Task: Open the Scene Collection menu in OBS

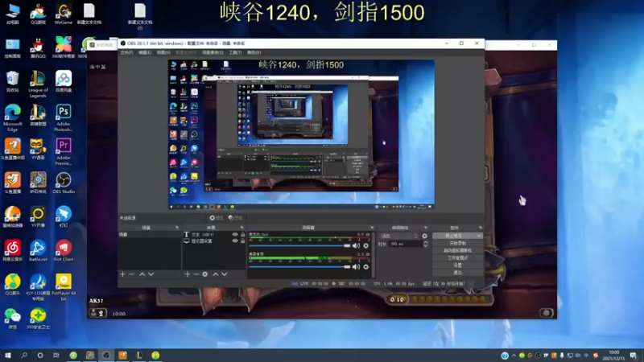Action: tap(213, 52)
